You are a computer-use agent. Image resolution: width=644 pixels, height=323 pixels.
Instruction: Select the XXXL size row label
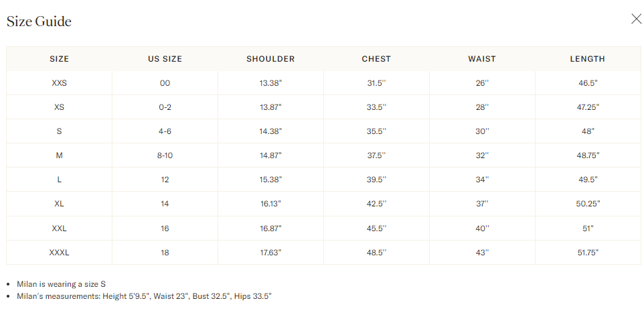coord(59,253)
